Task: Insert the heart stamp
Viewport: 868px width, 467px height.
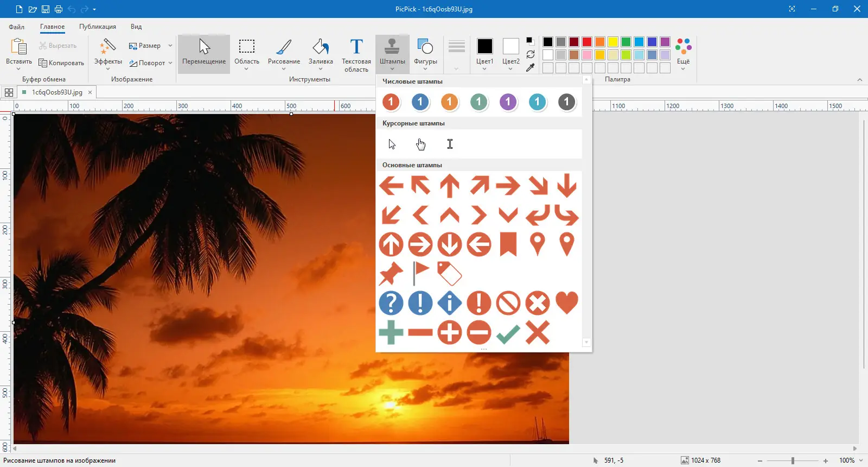Action: (x=567, y=303)
